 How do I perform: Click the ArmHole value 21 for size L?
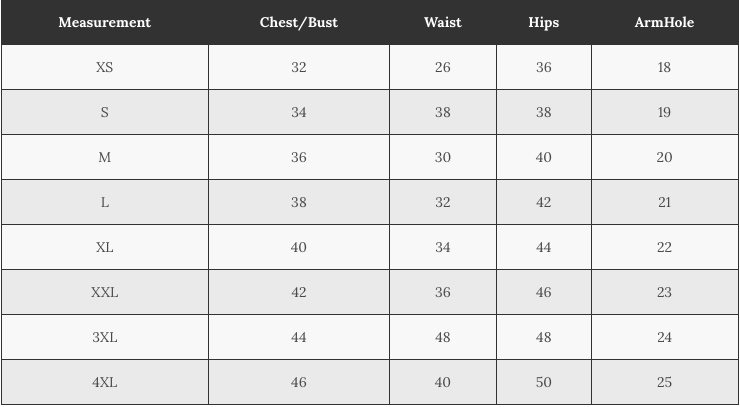[x=664, y=202]
